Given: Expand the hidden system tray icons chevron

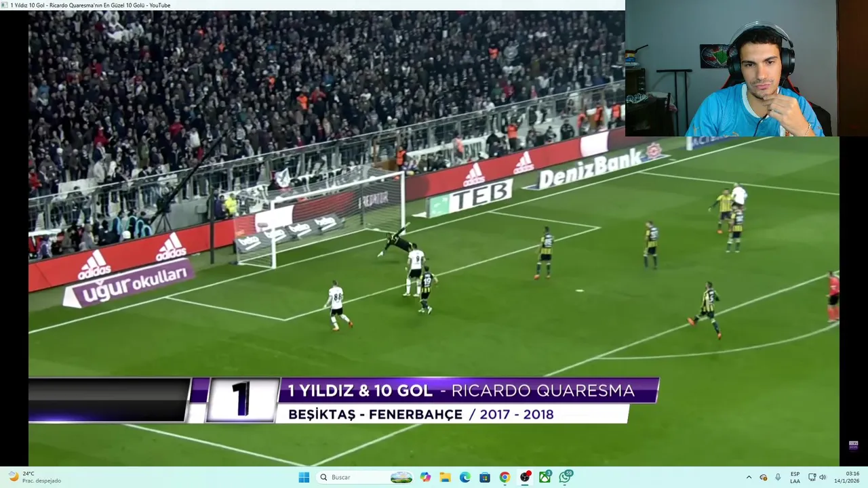Looking at the screenshot, I should click(749, 477).
